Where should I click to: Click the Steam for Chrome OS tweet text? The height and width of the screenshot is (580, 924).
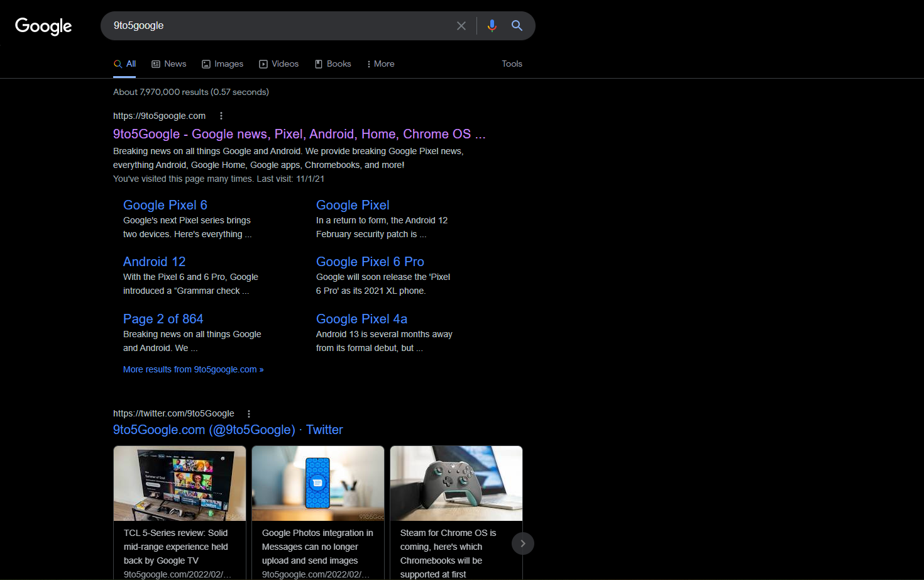coord(448,554)
